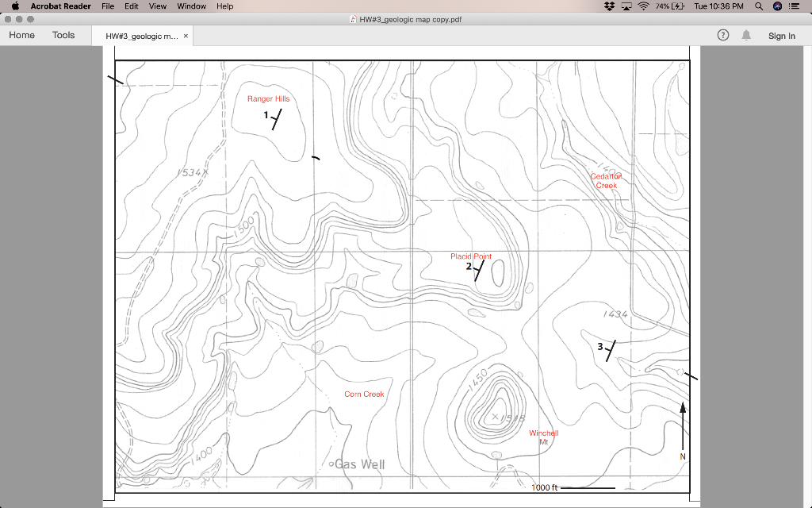Open the File menu
Screen dimensions: 812x508
[107, 6]
